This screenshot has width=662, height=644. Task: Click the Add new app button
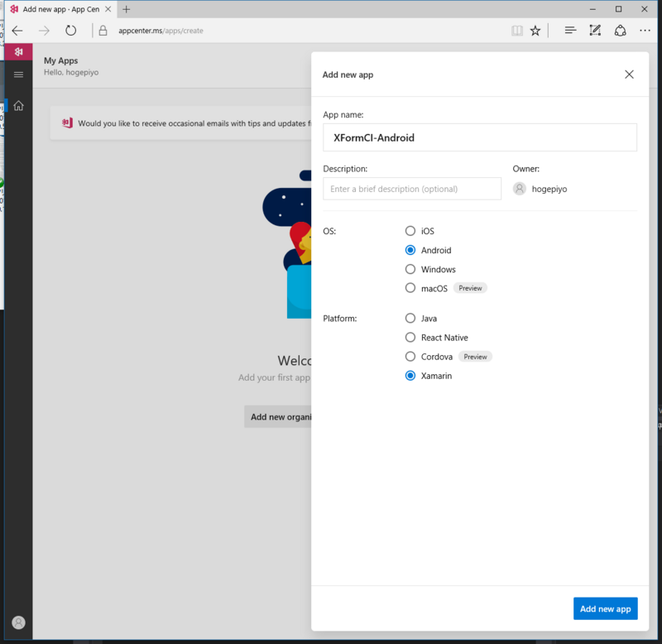tap(605, 608)
